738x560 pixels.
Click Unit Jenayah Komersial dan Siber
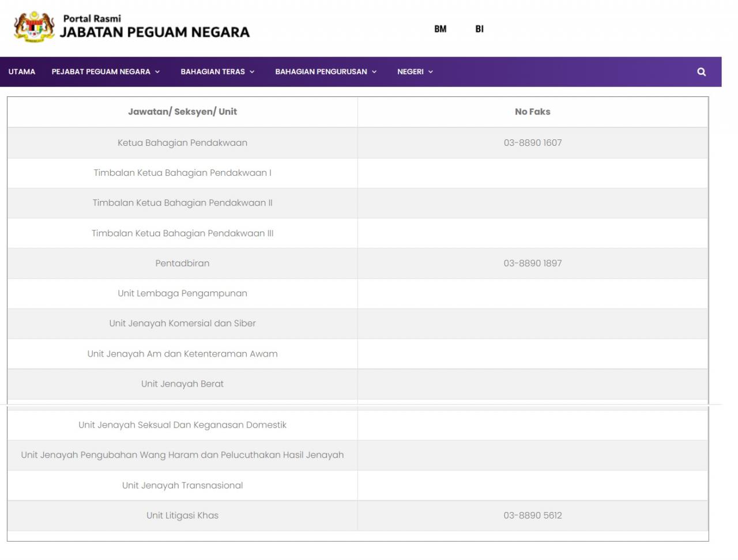[x=182, y=323]
